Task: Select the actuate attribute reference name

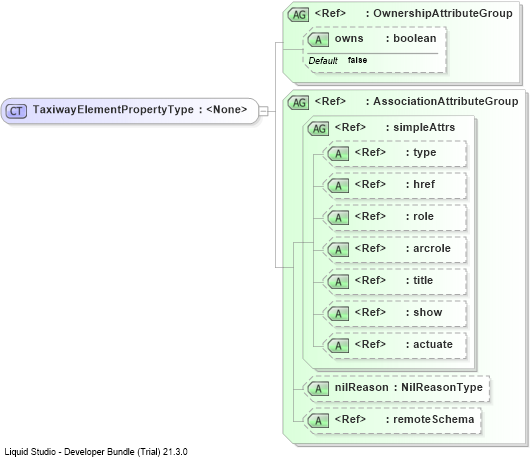Action: click(x=433, y=344)
